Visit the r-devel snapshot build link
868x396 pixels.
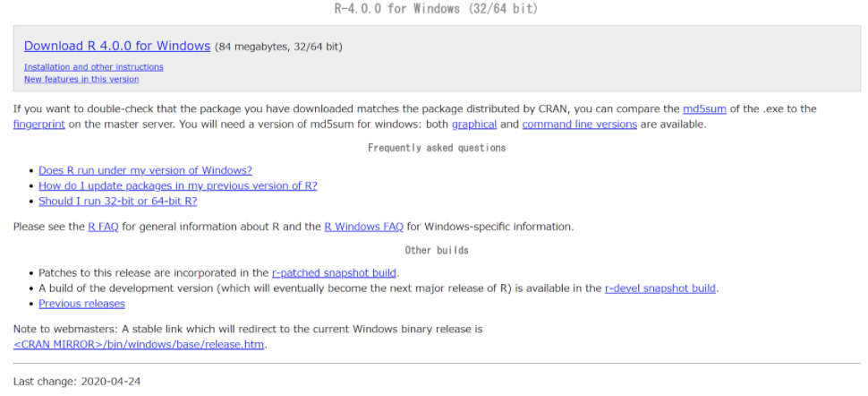click(660, 288)
